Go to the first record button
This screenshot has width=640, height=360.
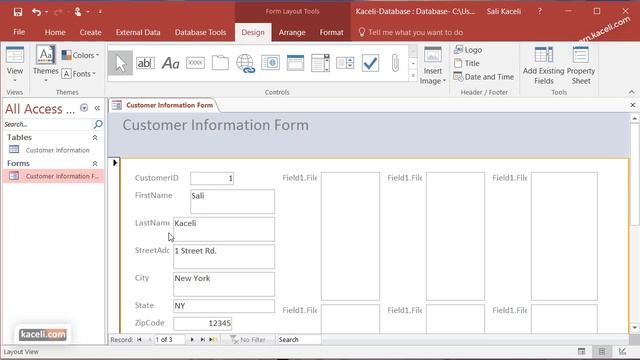140,340
